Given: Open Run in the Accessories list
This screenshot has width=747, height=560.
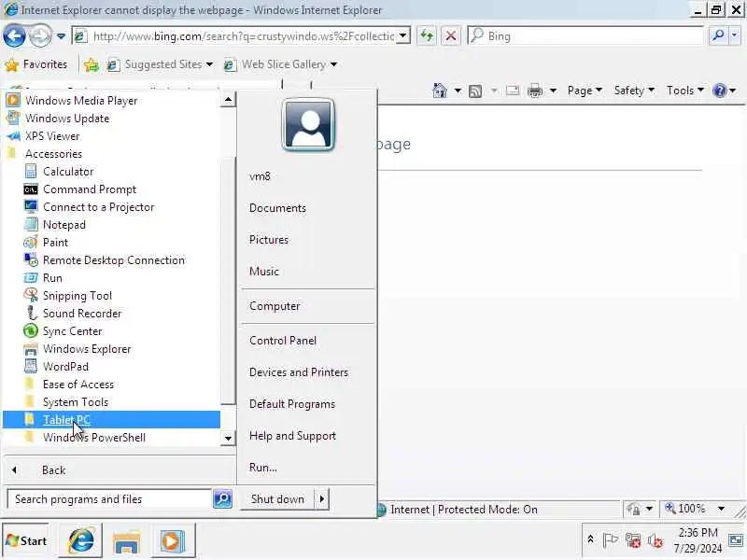Looking at the screenshot, I should pyautogui.click(x=52, y=277).
